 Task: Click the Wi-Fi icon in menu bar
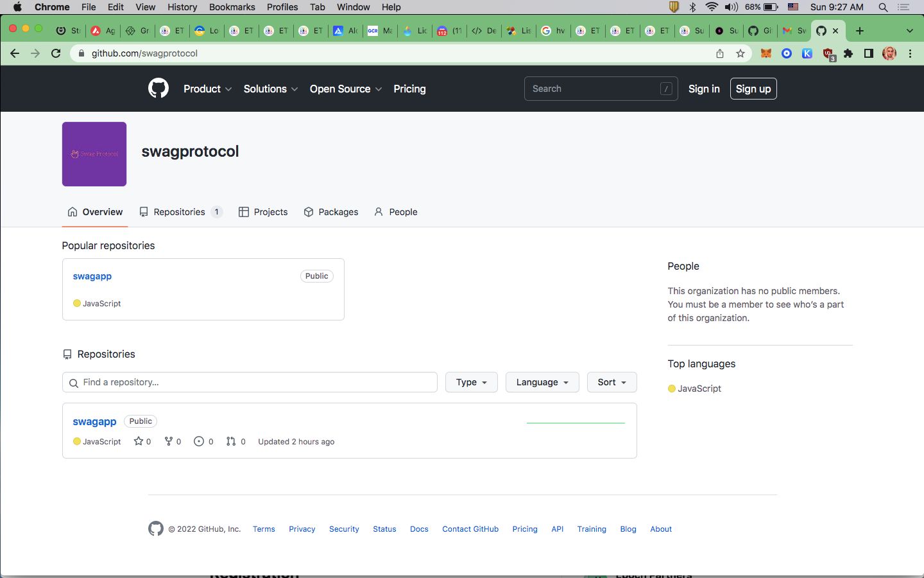coord(712,7)
